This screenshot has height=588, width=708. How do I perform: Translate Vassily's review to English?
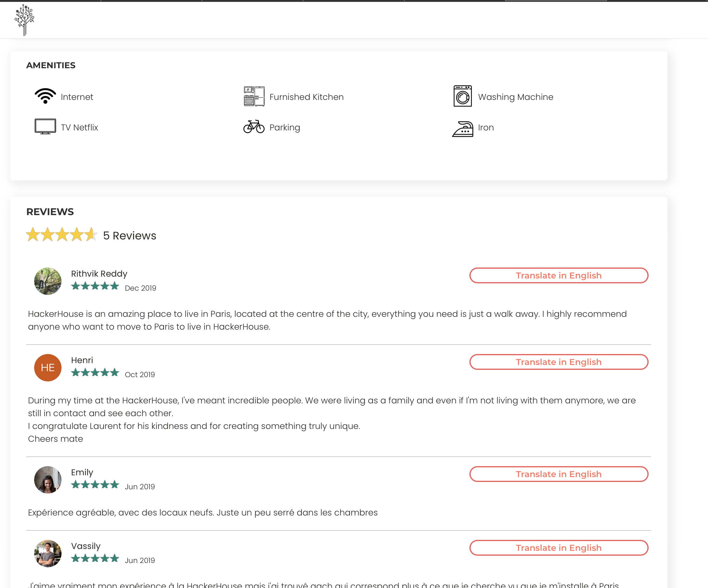(558, 548)
